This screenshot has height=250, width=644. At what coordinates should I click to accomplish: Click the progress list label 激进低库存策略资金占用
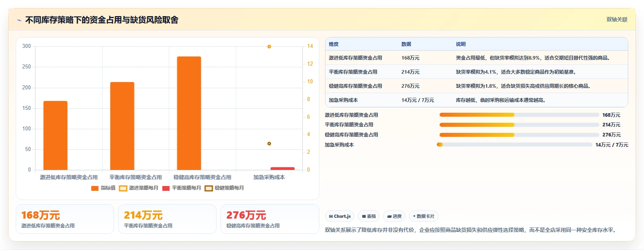click(351, 115)
